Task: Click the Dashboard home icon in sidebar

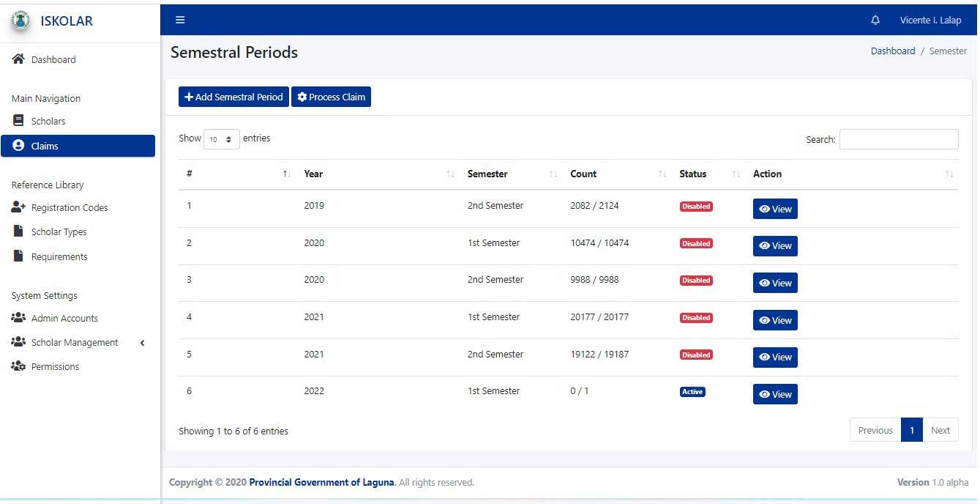Action: pyautogui.click(x=18, y=59)
